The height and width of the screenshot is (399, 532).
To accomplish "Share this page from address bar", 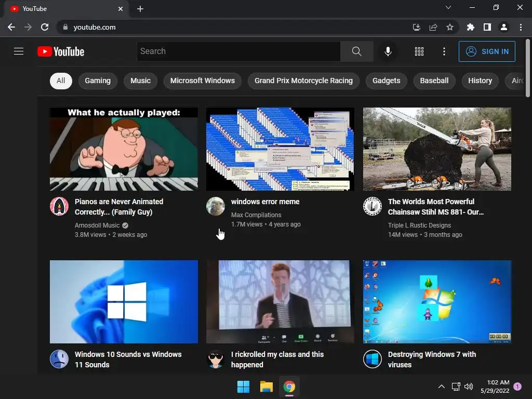I will click(x=433, y=27).
